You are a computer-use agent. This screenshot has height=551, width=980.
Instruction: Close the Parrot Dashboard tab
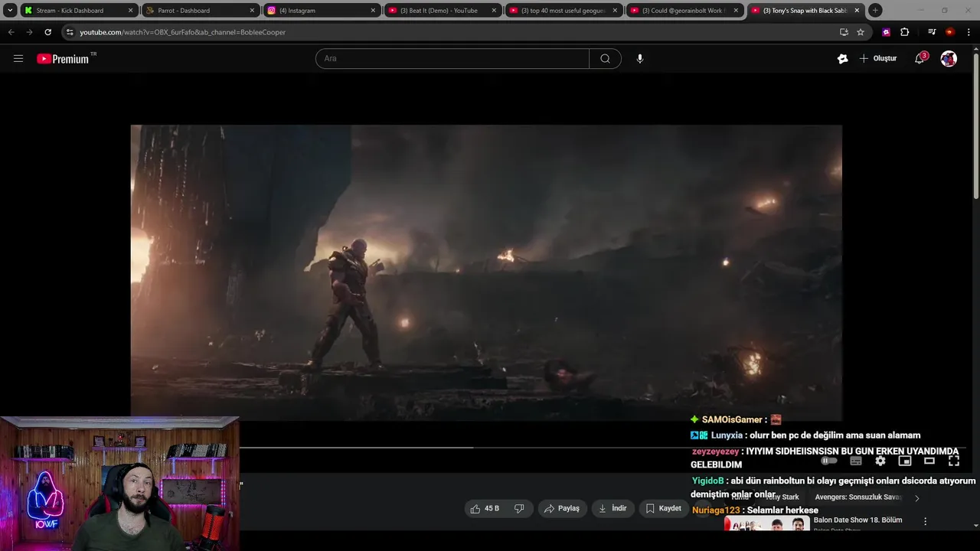tap(252, 11)
